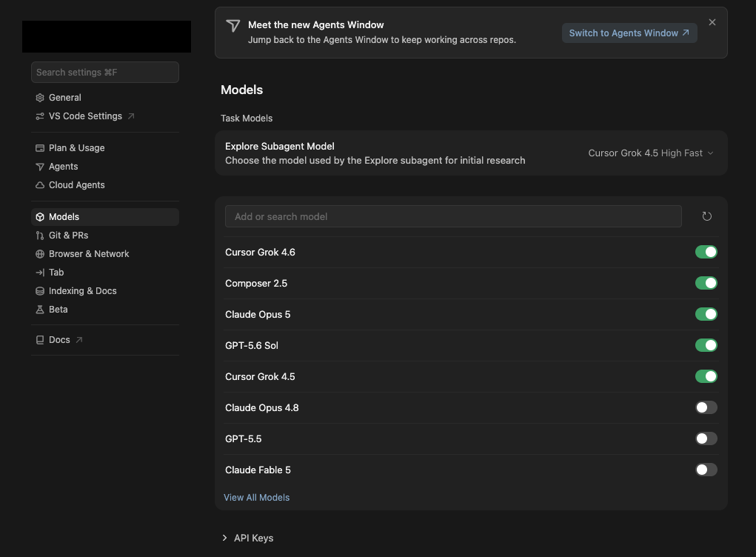The height and width of the screenshot is (557, 756).
Task: Go to Beta settings
Action: pyautogui.click(x=105, y=310)
